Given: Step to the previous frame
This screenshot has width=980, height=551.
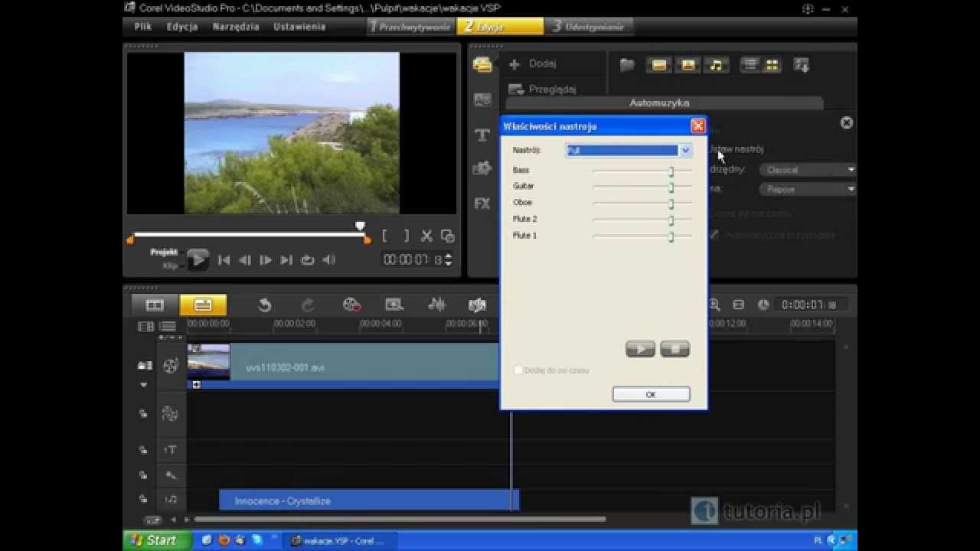Looking at the screenshot, I should [245, 260].
